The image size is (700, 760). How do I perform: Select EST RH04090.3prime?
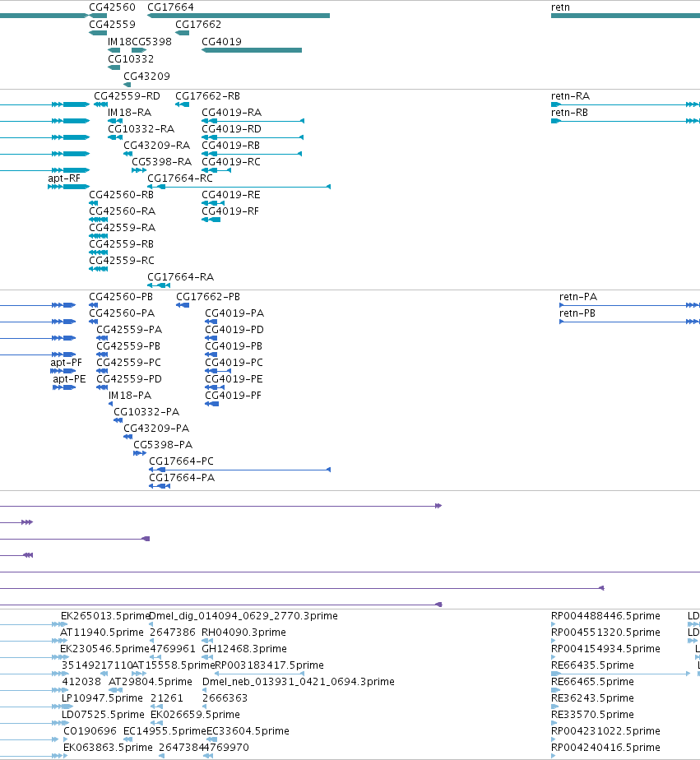pos(243,633)
